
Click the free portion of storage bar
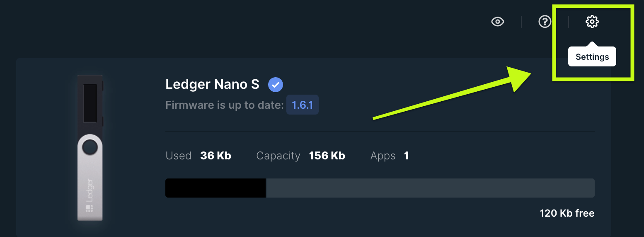pyautogui.click(x=430, y=188)
